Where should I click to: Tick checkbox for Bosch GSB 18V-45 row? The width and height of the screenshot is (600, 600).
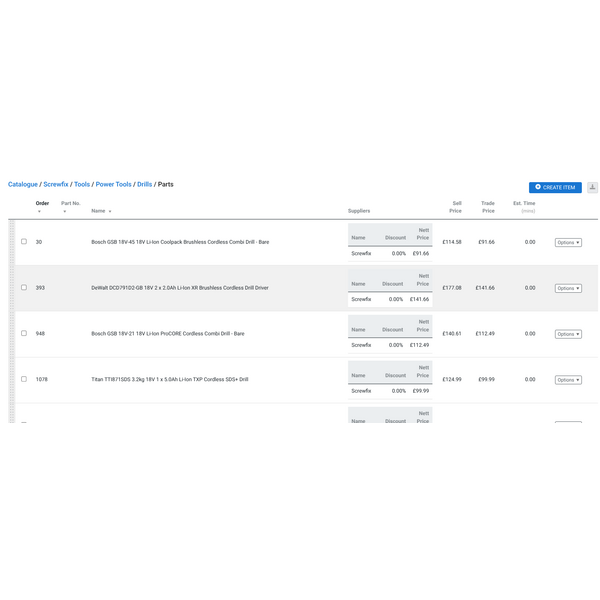[24, 241]
